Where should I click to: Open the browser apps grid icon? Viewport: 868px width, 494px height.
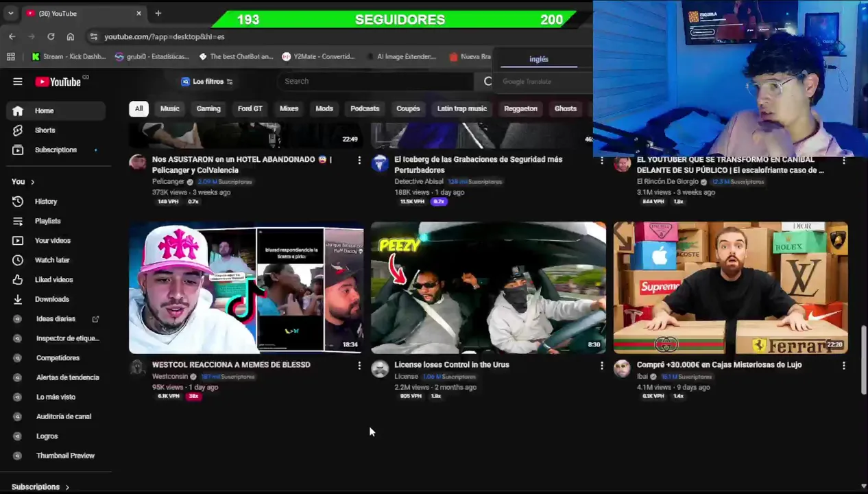pyautogui.click(x=11, y=56)
